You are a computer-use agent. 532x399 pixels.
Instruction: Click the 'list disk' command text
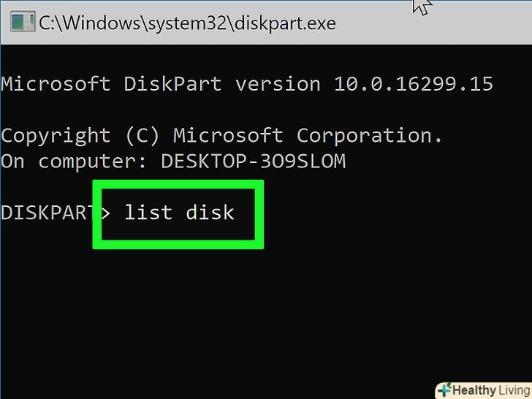(179, 213)
